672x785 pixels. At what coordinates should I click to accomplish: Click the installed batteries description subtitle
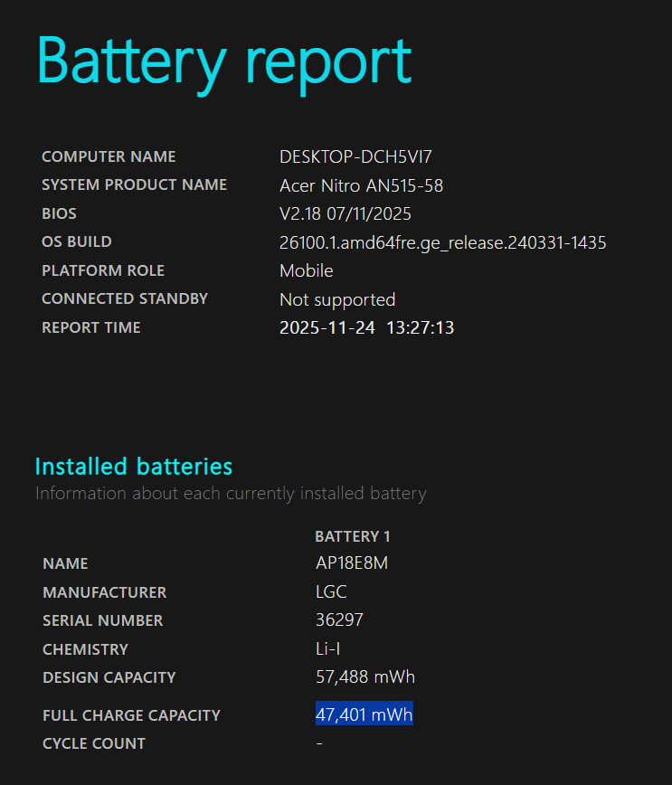pyautogui.click(x=231, y=494)
